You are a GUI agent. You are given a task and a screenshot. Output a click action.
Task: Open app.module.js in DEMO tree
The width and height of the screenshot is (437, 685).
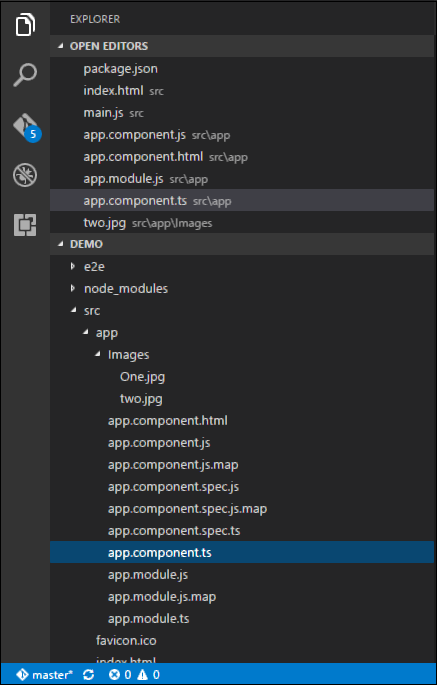click(242, 574)
